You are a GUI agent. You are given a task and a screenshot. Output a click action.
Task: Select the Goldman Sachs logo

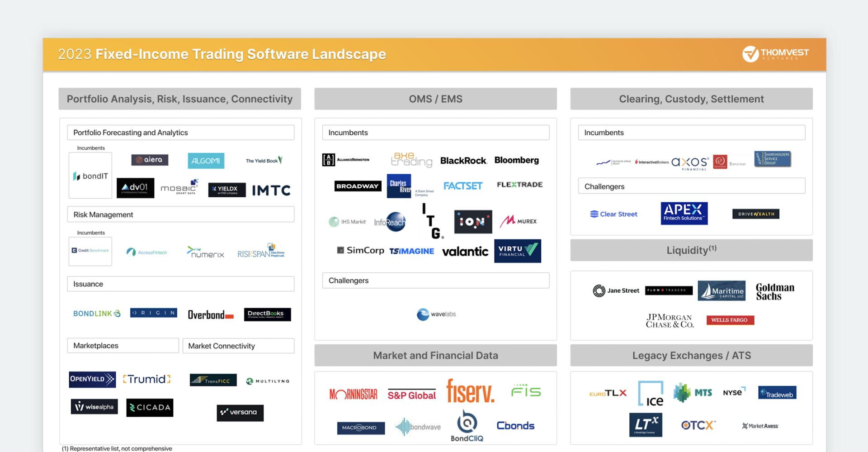(x=775, y=292)
